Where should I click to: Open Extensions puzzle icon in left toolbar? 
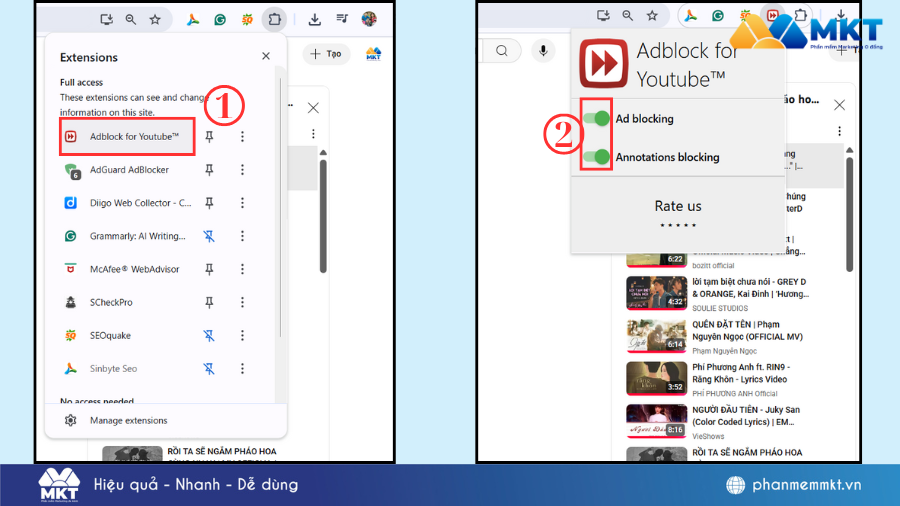(x=274, y=19)
